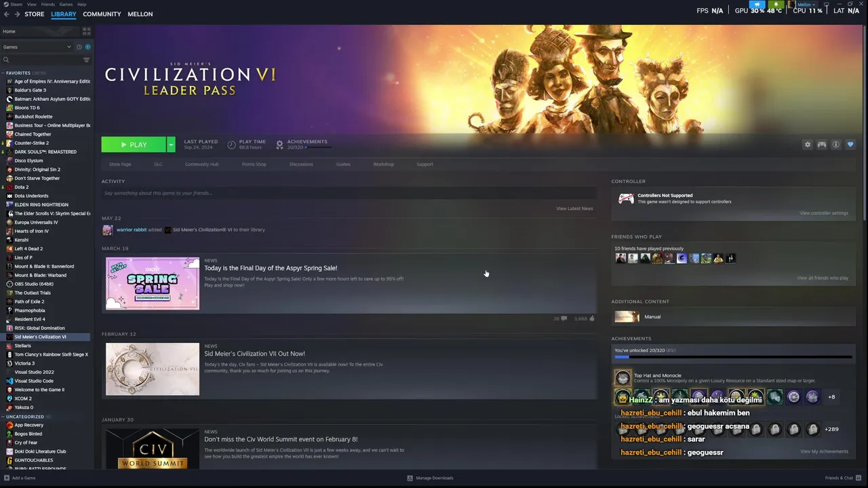Open game settings gear icon

[x=807, y=144]
